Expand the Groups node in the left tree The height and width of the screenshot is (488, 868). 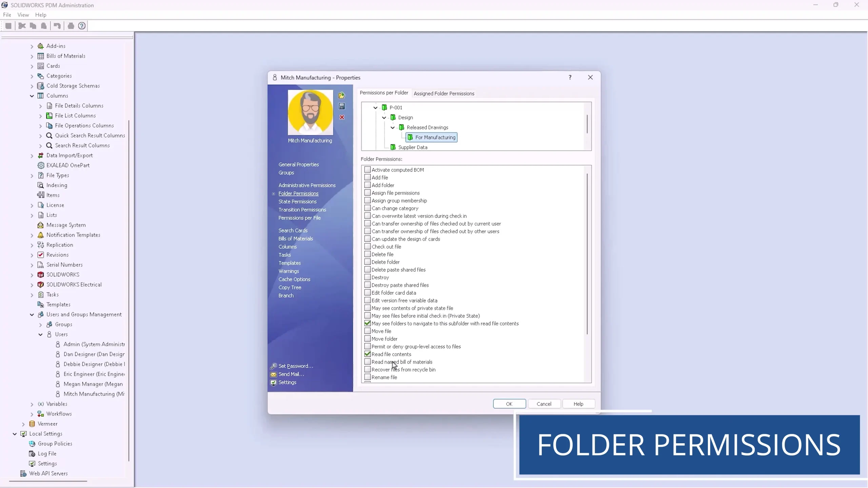(x=40, y=324)
